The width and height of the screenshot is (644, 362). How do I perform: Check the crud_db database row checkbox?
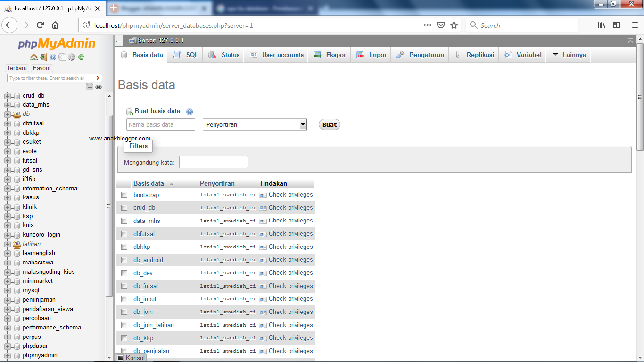coord(124,207)
